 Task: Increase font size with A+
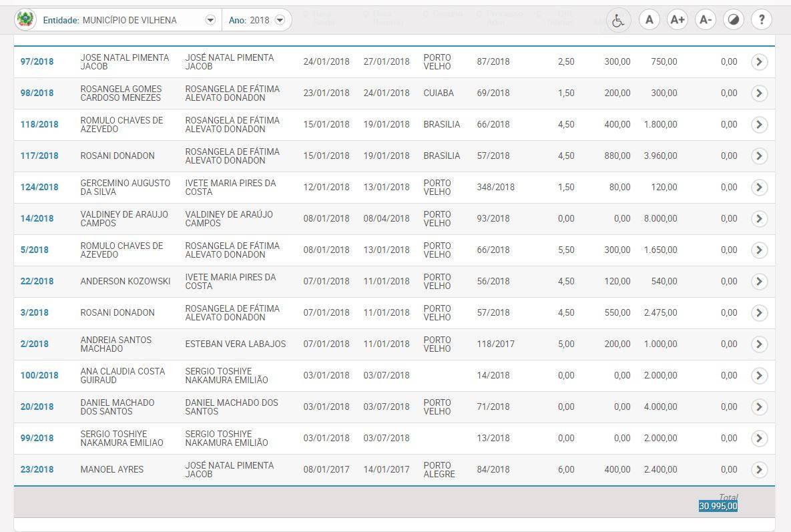tap(677, 20)
